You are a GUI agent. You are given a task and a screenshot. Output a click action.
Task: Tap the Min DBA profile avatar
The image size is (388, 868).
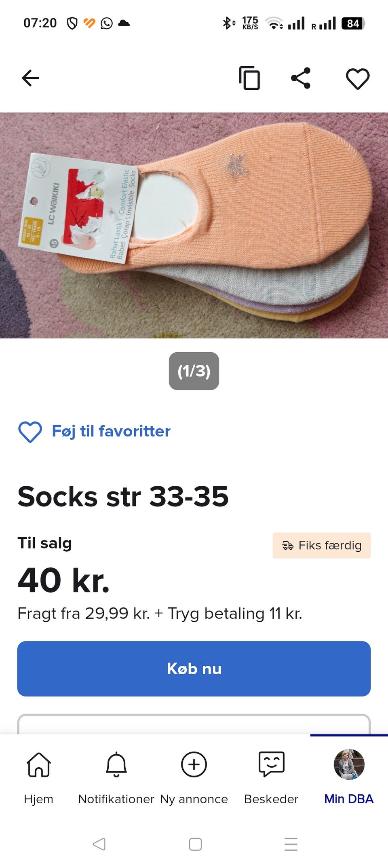(349, 764)
